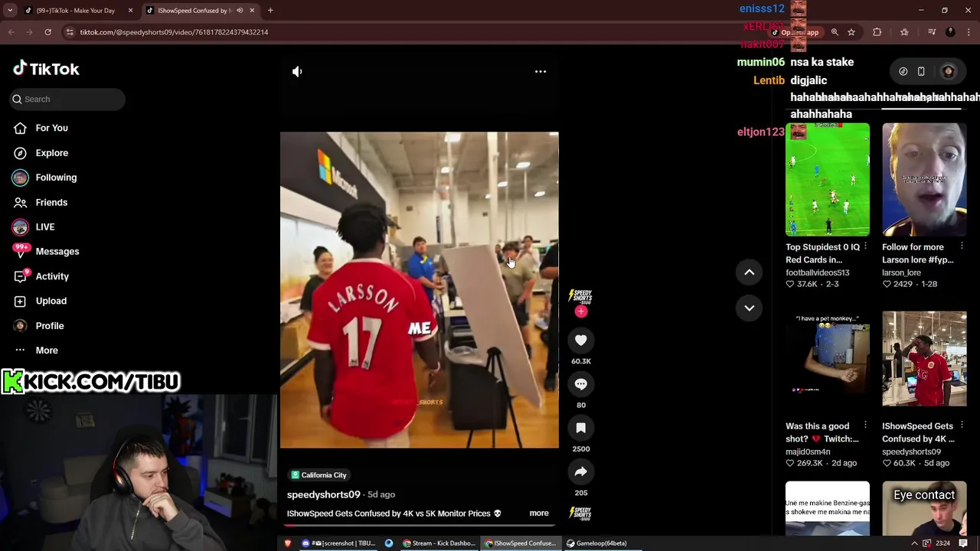Viewport: 980px width, 551px height.
Task: Bookmark this page with the star icon
Action: 851,32
